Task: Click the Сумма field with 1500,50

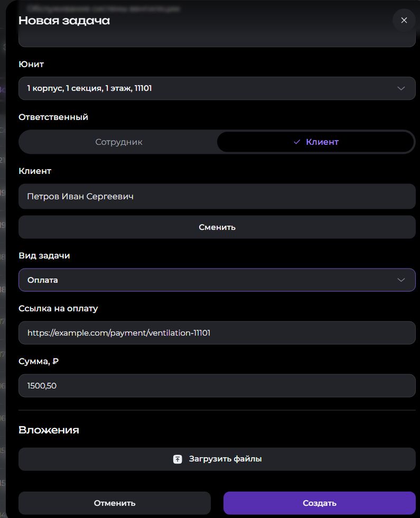Action: click(x=217, y=385)
